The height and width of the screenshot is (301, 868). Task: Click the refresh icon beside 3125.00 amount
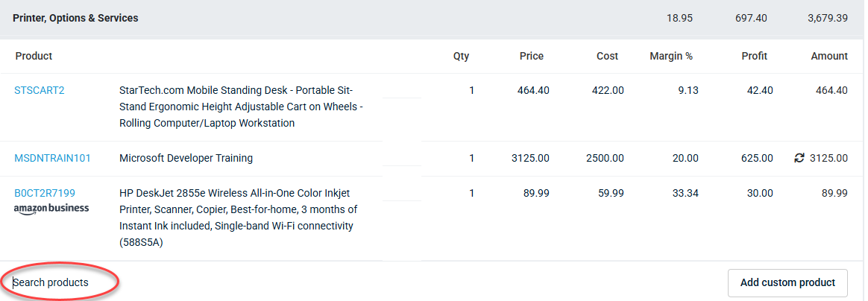click(799, 158)
